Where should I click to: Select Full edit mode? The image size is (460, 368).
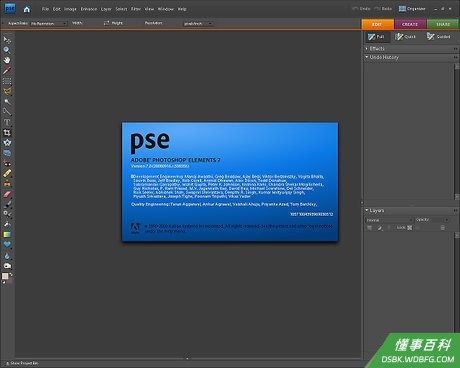coord(377,37)
